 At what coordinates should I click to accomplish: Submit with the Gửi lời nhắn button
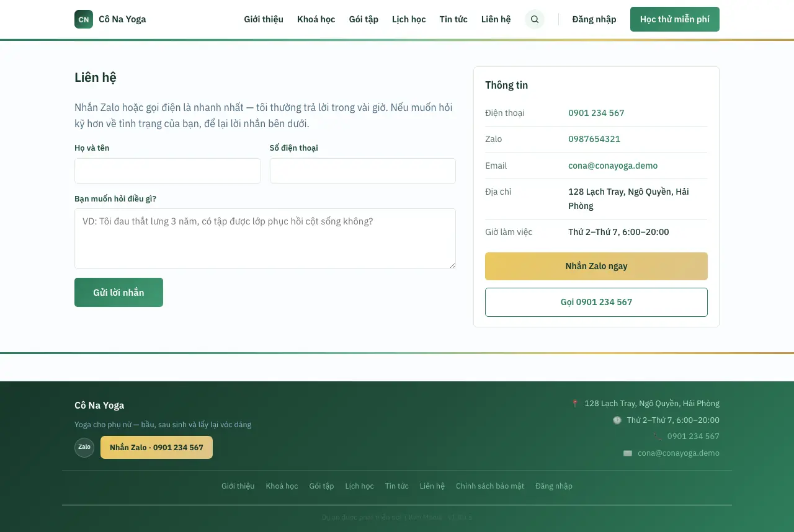click(118, 292)
